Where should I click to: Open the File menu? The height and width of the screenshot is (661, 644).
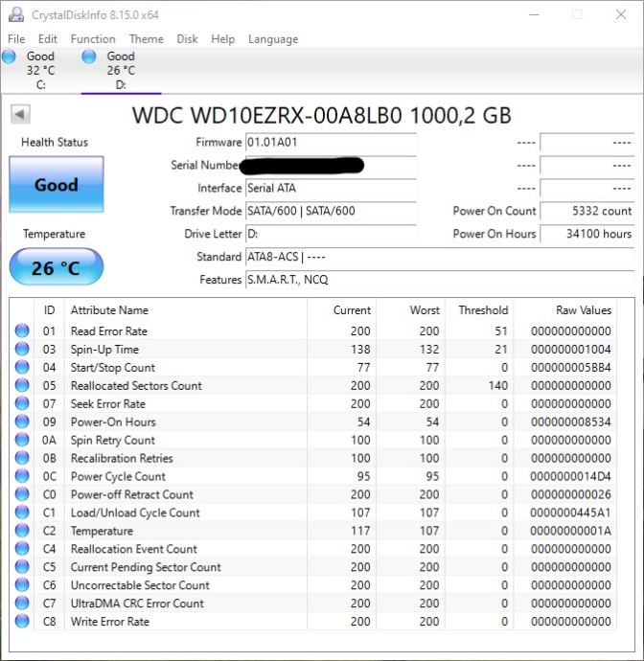(16, 39)
